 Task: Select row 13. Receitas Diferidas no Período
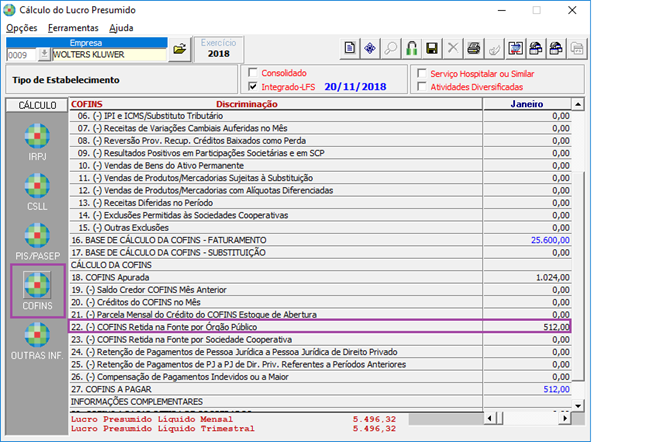coord(320,203)
